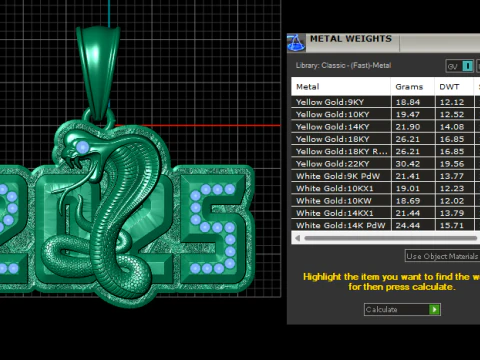Screen dimensions: 480x360
Task: Select the White Gold:14KX1 row
Action: 385,213
